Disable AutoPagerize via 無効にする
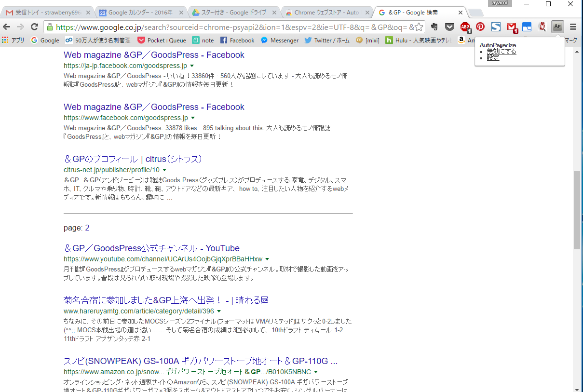583x392 pixels. [x=502, y=51]
